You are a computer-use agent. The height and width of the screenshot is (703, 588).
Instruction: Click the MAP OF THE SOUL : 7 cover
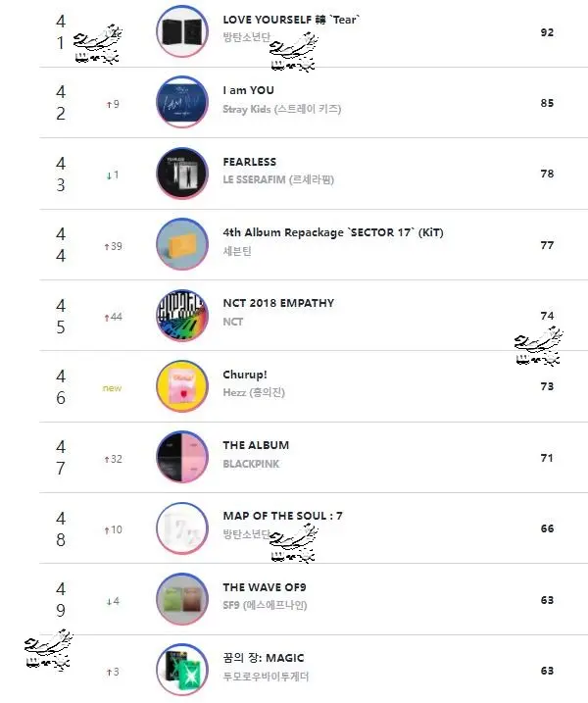pos(182,528)
